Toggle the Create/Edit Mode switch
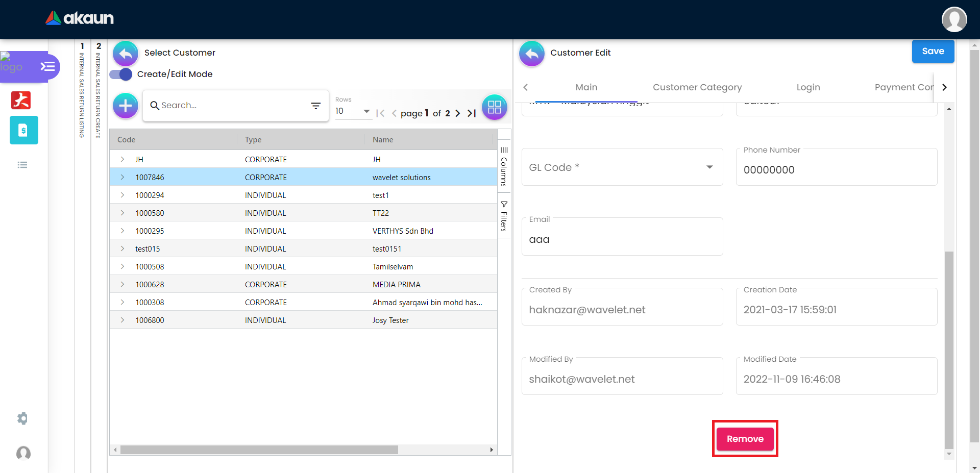Viewport: 980px width, 473px height. tap(121, 74)
